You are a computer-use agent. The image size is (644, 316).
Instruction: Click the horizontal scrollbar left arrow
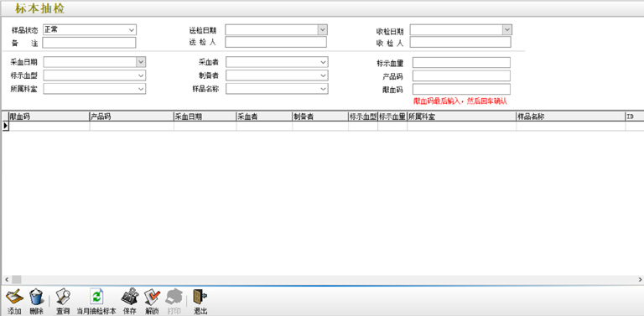click(x=7, y=279)
